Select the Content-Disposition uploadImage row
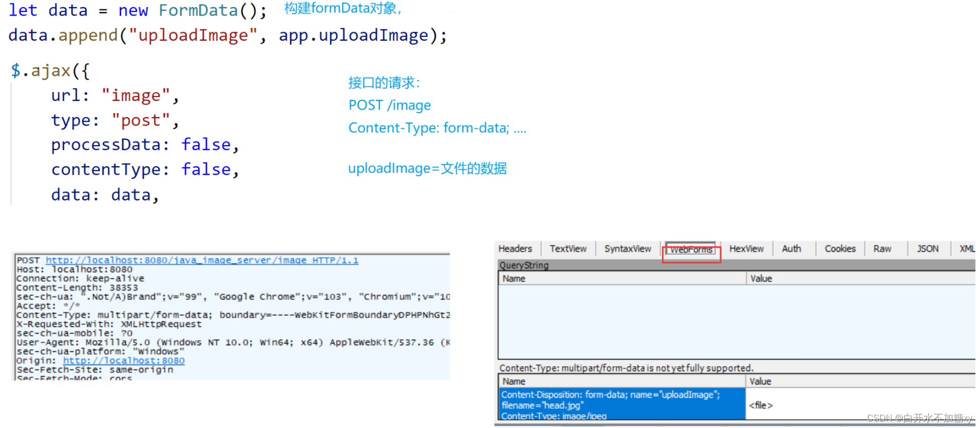980x428 pixels. (x=622, y=404)
